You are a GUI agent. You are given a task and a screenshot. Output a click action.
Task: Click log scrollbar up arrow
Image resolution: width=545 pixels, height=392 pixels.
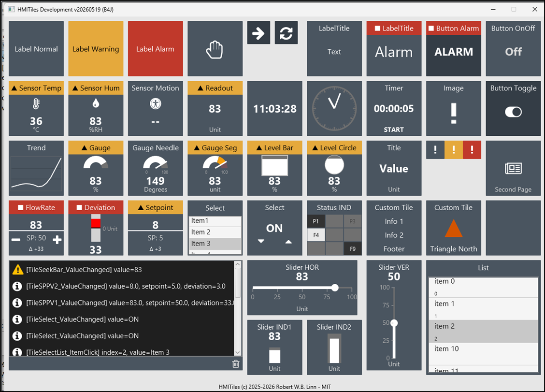point(238,264)
